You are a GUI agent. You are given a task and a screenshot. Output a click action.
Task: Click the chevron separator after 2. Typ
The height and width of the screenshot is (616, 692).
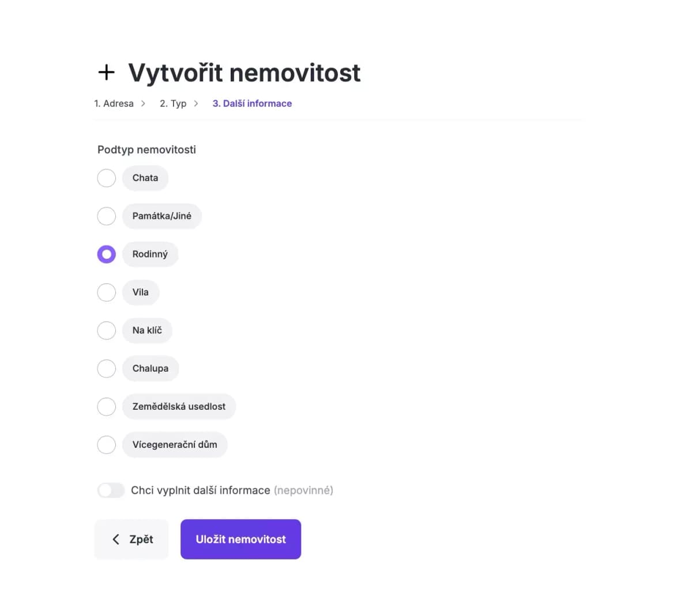click(x=196, y=103)
